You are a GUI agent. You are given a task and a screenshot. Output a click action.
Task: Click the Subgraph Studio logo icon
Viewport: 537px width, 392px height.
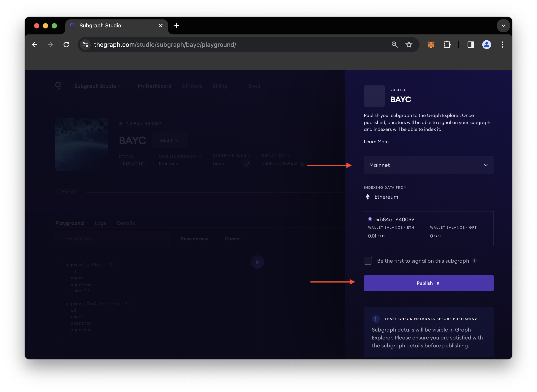(x=58, y=85)
